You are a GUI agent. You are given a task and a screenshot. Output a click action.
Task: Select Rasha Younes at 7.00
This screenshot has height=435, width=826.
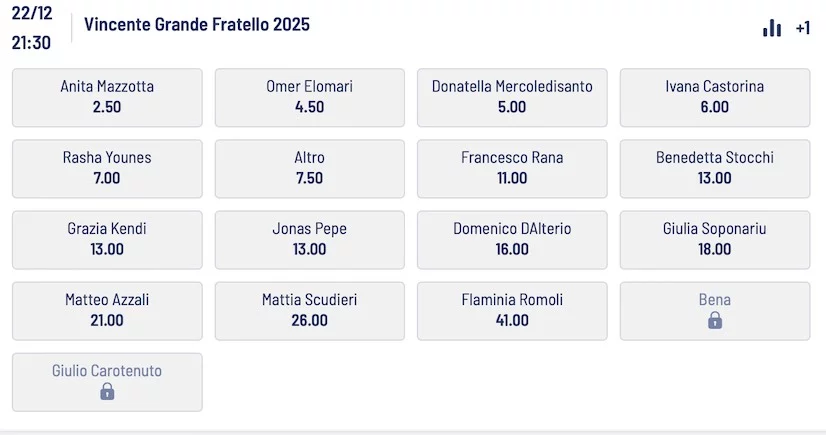(107, 168)
